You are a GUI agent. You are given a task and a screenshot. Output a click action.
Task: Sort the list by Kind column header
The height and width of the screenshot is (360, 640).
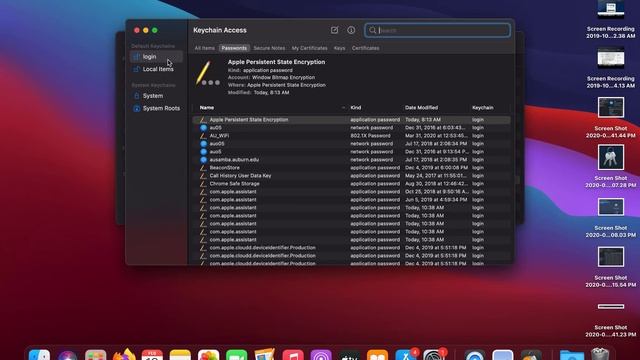pos(356,108)
